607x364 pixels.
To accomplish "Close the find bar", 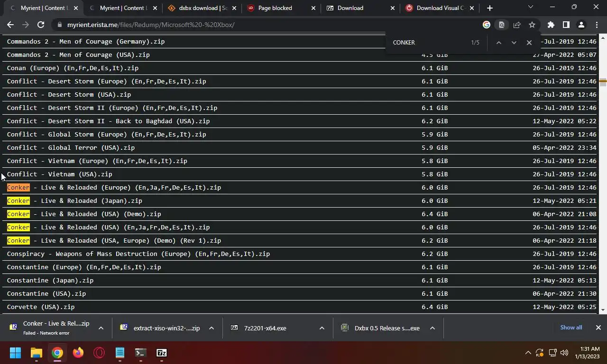I will click(x=529, y=42).
